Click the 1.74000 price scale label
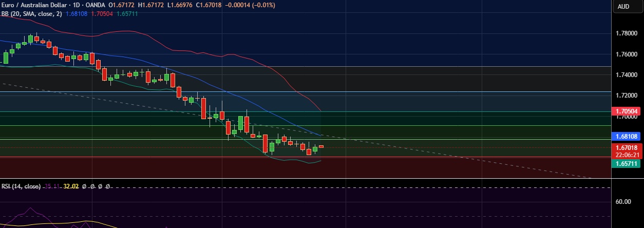The image size is (644, 228). tap(627, 75)
